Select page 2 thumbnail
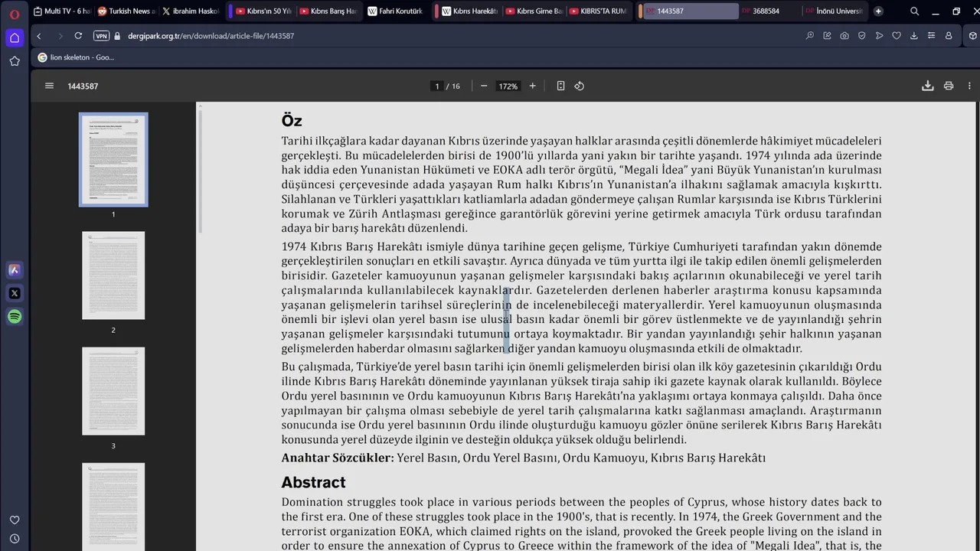 click(x=113, y=275)
